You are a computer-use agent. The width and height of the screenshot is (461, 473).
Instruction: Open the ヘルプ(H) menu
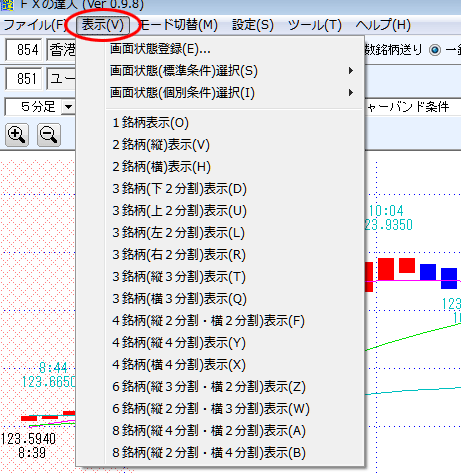tap(383, 25)
